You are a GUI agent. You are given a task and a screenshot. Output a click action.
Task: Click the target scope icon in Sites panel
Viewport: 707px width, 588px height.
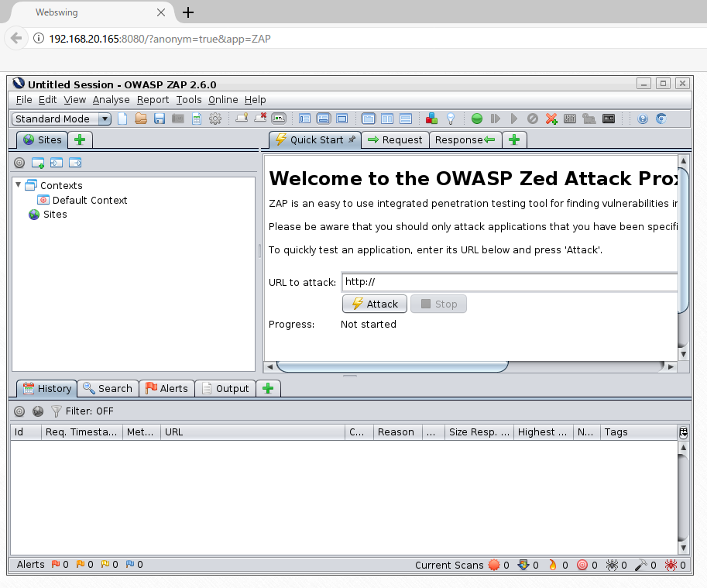click(x=19, y=163)
